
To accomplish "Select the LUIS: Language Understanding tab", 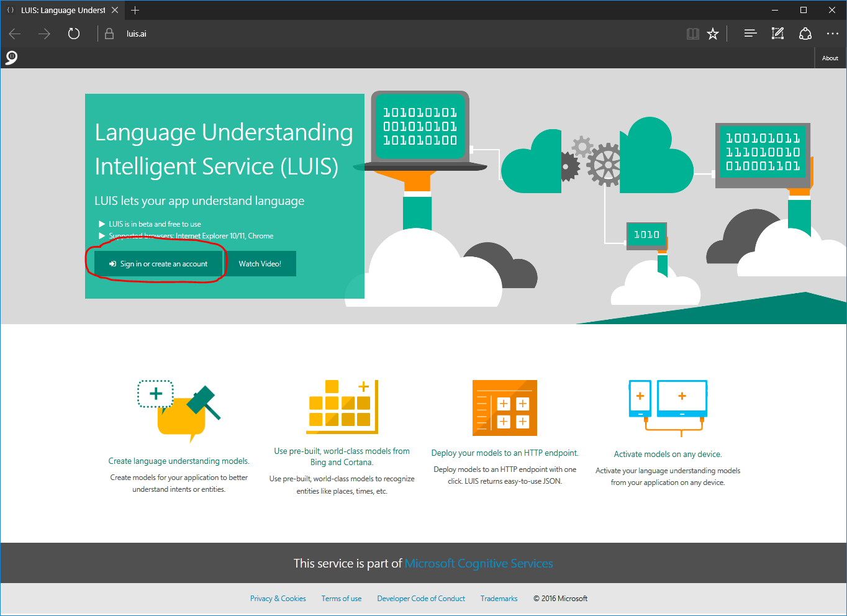I will pos(62,10).
